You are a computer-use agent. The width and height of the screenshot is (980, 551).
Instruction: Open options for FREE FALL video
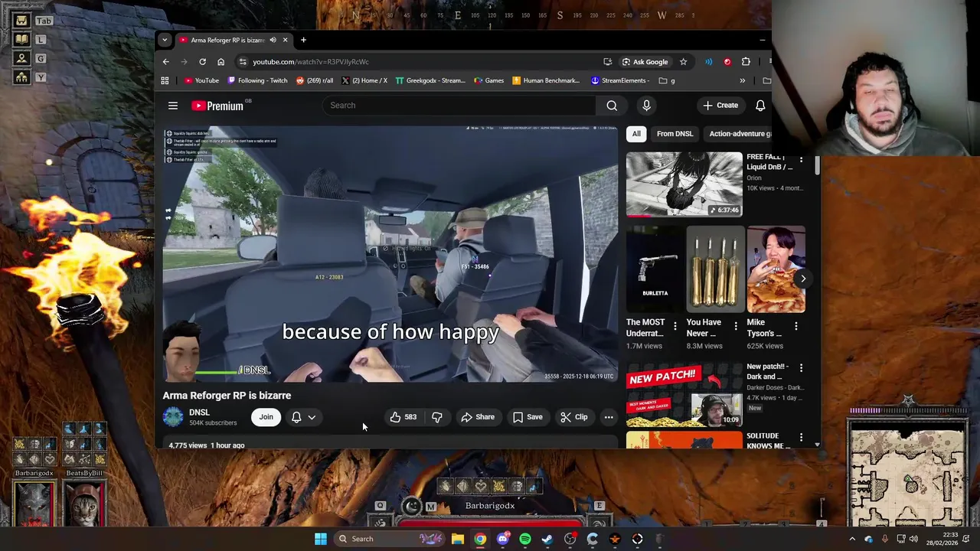pyautogui.click(x=801, y=159)
